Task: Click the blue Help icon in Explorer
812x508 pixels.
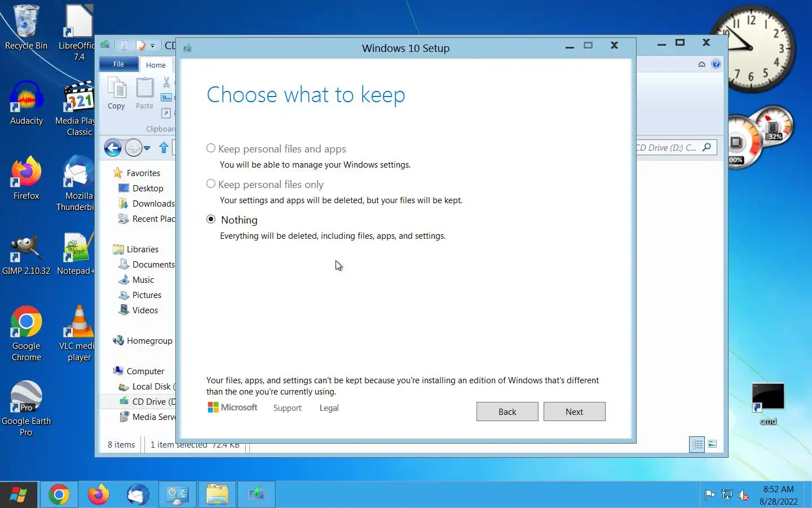Action: click(x=716, y=64)
